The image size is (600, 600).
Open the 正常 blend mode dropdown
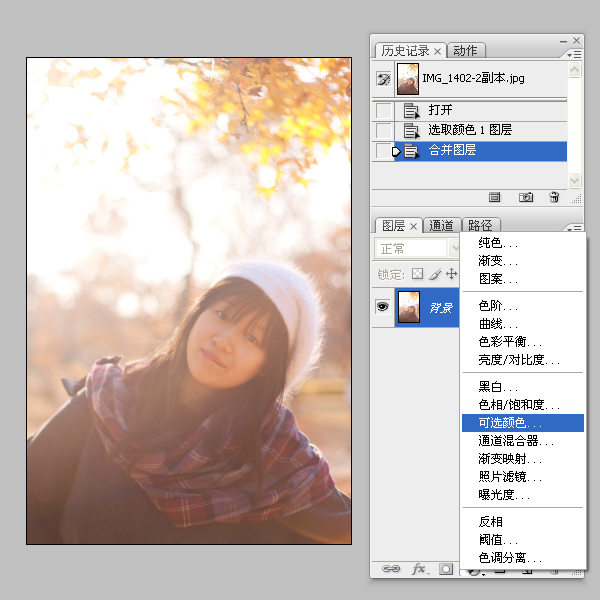[416, 248]
